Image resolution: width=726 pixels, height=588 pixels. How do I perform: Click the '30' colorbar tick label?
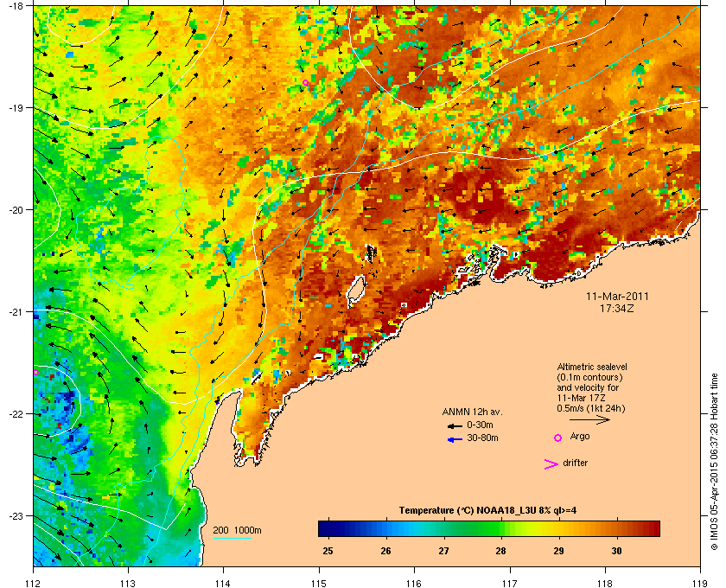tap(616, 551)
